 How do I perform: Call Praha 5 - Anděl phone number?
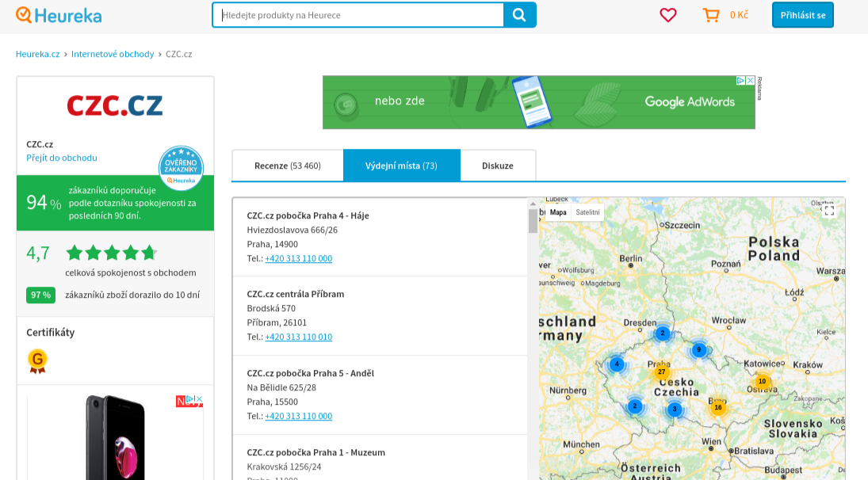298,416
